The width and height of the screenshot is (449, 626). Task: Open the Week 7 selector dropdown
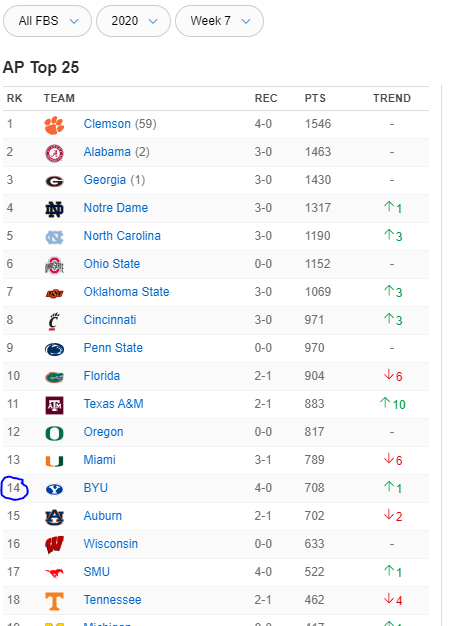220,21
